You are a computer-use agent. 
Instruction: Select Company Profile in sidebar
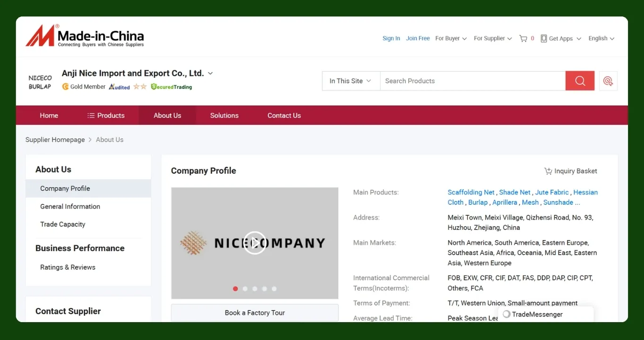(88, 188)
